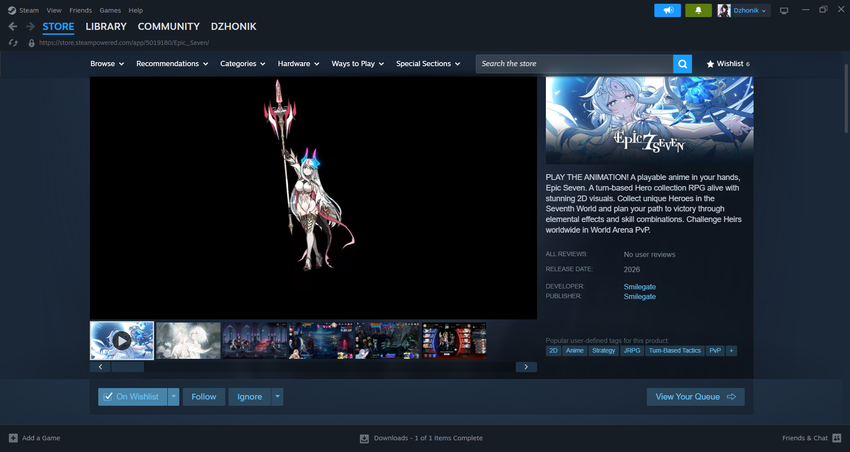Click the JRPG tag
This screenshot has width=850, height=452.
[x=632, y=351]
